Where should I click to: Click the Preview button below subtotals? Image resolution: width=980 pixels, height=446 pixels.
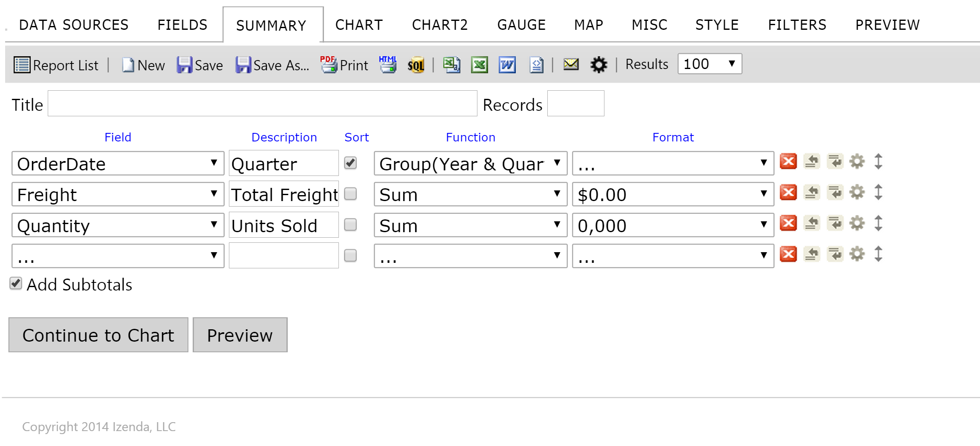pyautogui.click(x=240, y=335)
